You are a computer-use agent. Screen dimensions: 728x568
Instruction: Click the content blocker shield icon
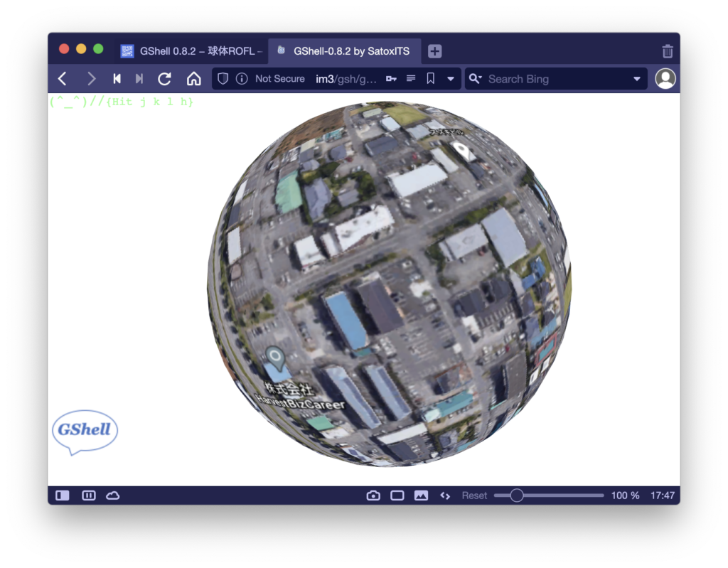click(223, 79)
